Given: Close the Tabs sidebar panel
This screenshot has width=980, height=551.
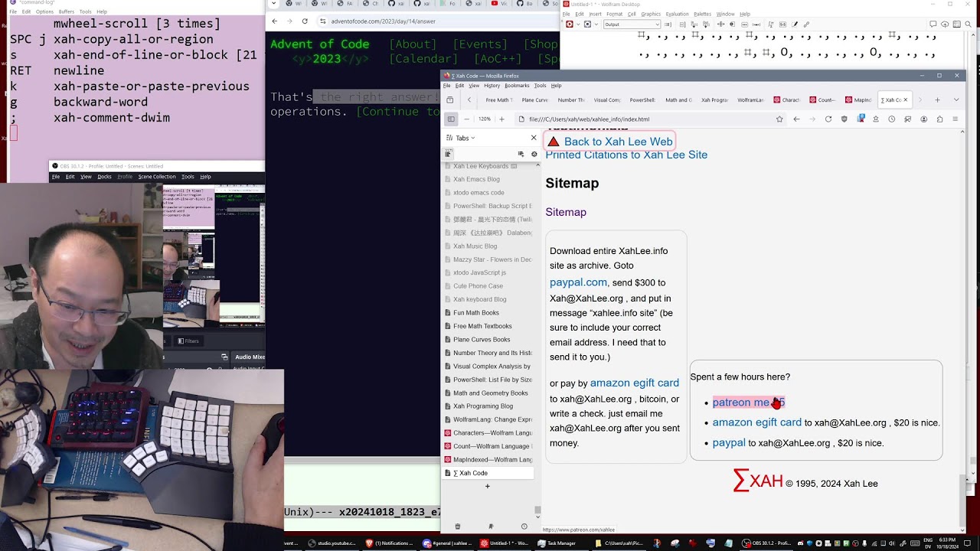Looking at the screenshot, I should [534, 138].
